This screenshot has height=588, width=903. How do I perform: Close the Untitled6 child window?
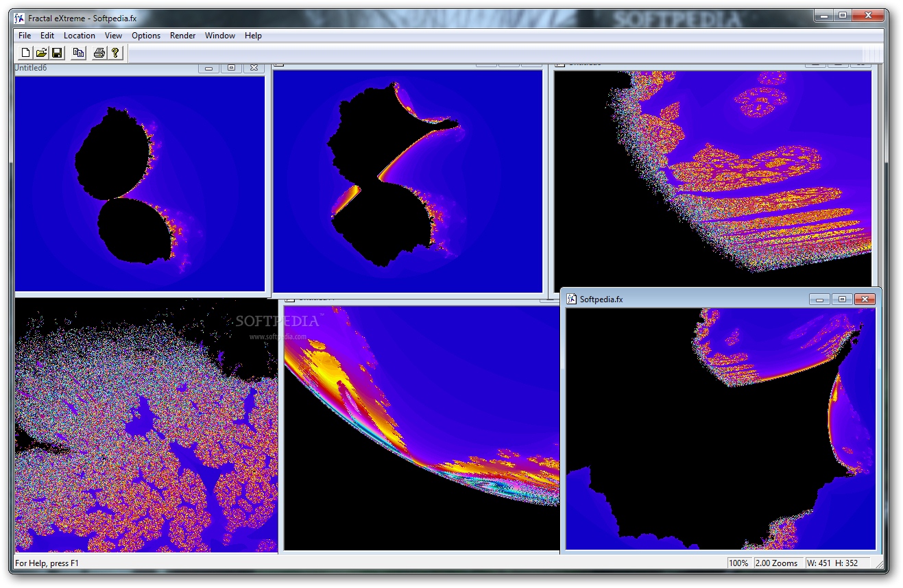tap(254, 68)
